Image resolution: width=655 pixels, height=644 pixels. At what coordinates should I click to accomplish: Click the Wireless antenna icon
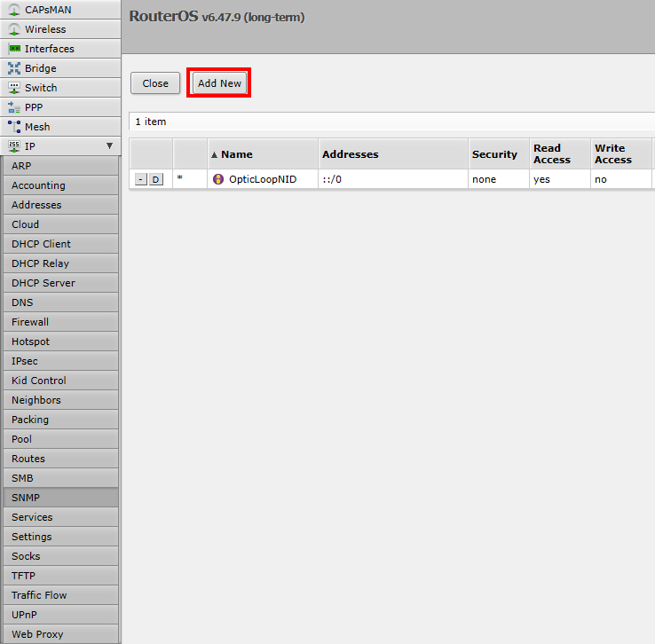pos(14,29)
